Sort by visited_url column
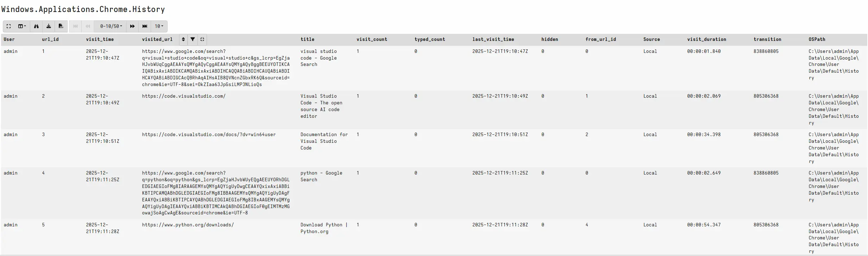The width and height of the screenshot is (868, 256). [183, 39]
